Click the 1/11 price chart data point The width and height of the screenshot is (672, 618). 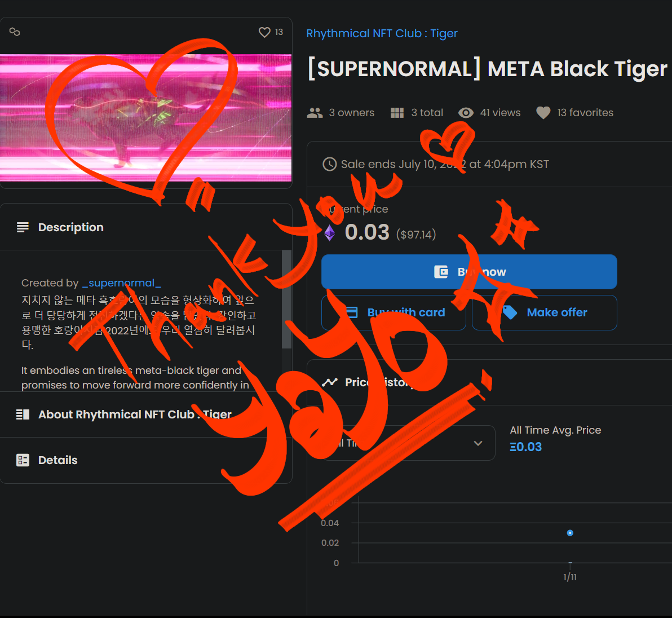570,533
